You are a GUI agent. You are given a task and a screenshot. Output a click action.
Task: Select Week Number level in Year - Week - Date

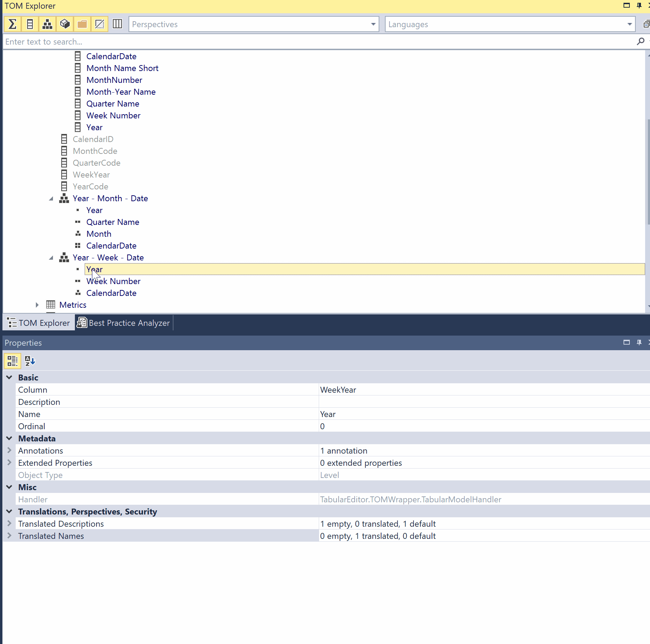tap(113, 281)
